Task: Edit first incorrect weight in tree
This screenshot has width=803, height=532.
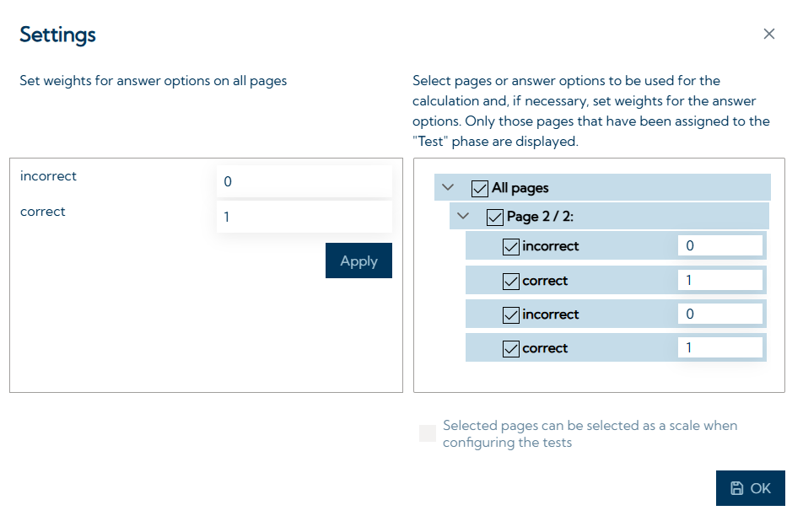Action: tap(719, 246)
